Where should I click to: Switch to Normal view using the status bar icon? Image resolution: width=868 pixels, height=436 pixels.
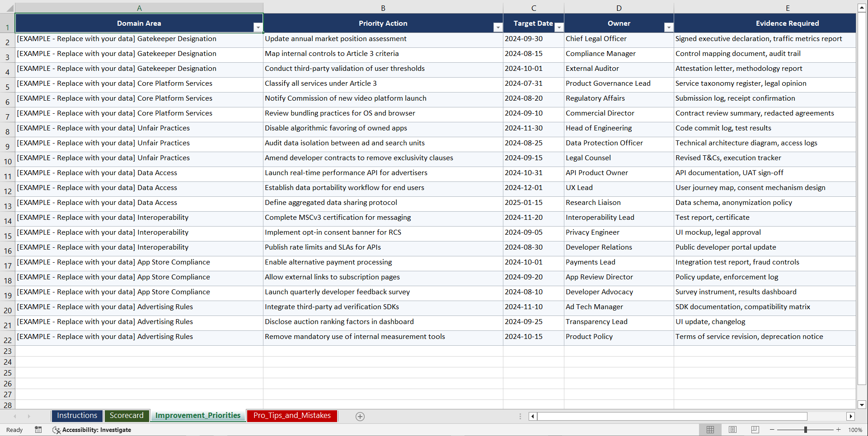click(x=710, y=430)
